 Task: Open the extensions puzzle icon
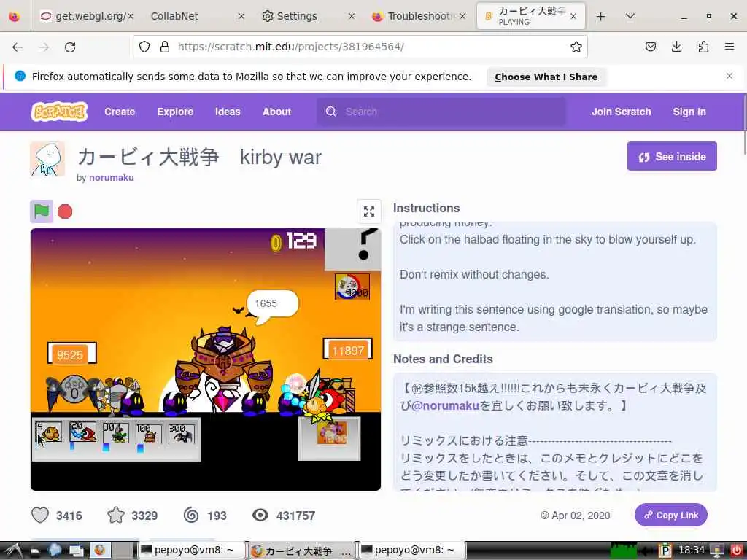(x=703, y=47)
